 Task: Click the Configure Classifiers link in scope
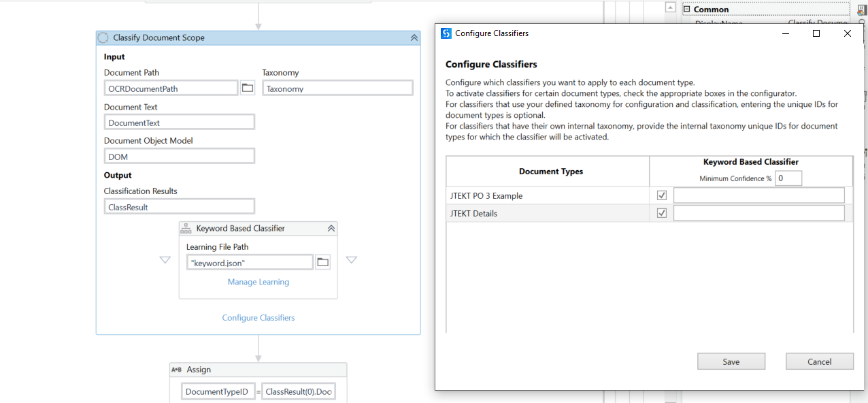(x=258, y=318)
